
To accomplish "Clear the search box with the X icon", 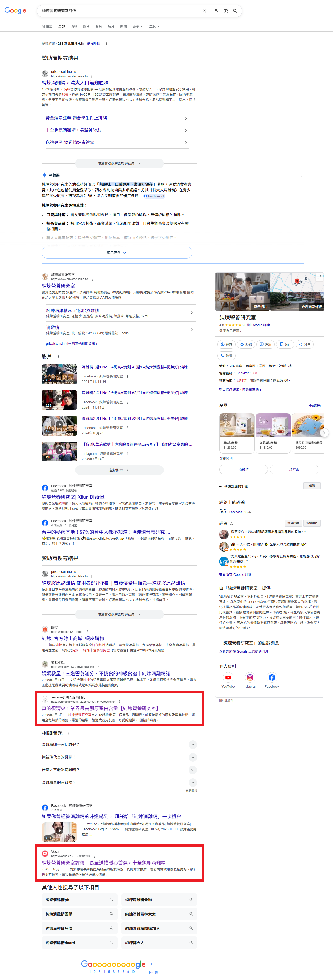I will [x=205, y=11].
